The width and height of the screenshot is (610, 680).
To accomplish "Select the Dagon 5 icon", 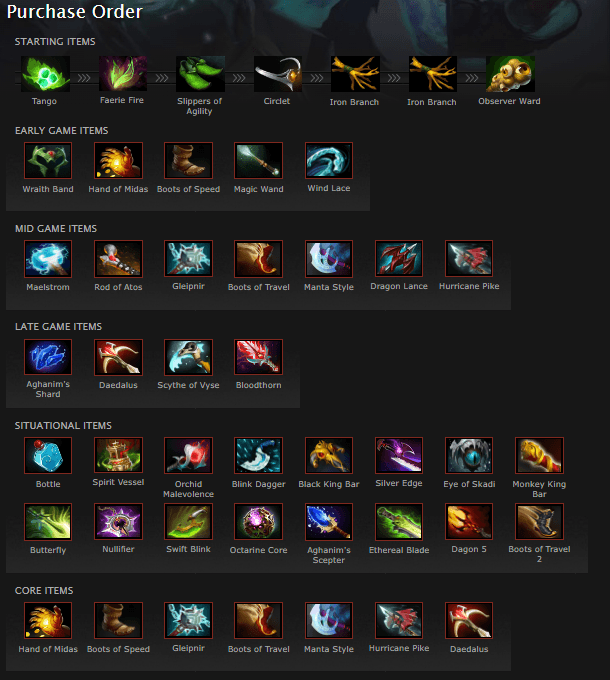I will (x=469, y=522).
